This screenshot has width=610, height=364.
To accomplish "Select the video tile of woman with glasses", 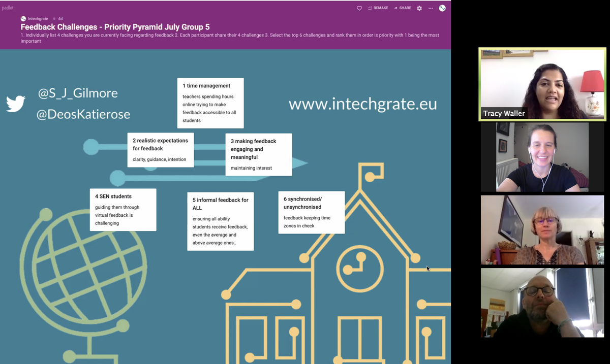I will [542, 230].
